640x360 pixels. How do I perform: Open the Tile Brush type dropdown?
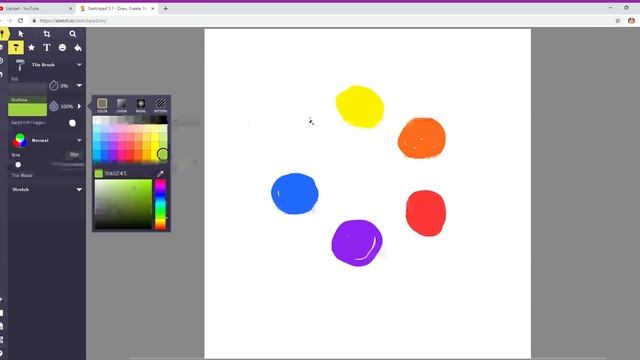click(79, 64)
